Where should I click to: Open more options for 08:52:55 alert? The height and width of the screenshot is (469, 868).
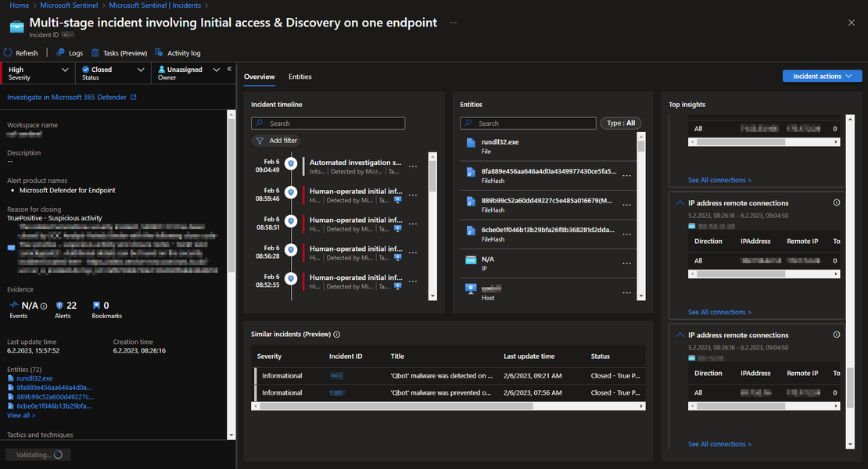[413, 281]
